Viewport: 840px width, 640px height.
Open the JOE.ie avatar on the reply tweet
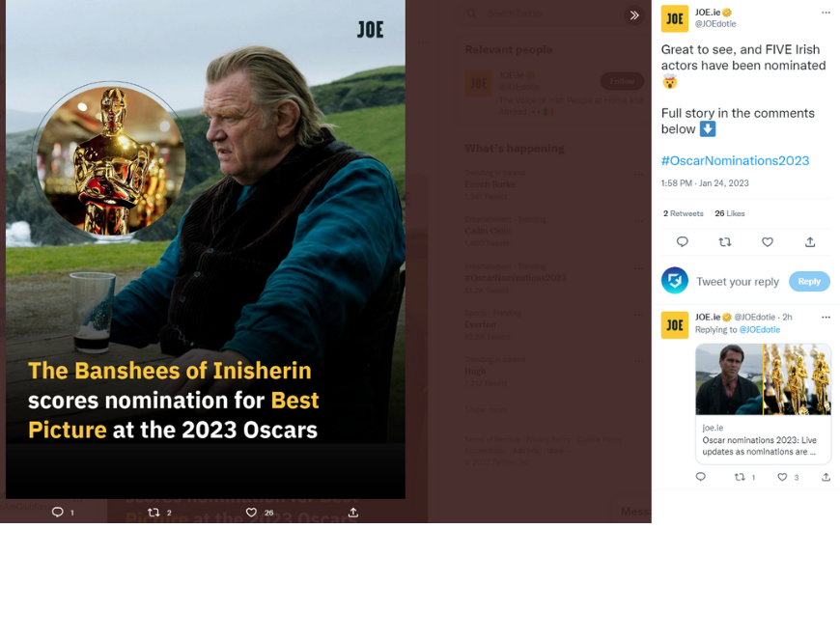coord(675,325)
